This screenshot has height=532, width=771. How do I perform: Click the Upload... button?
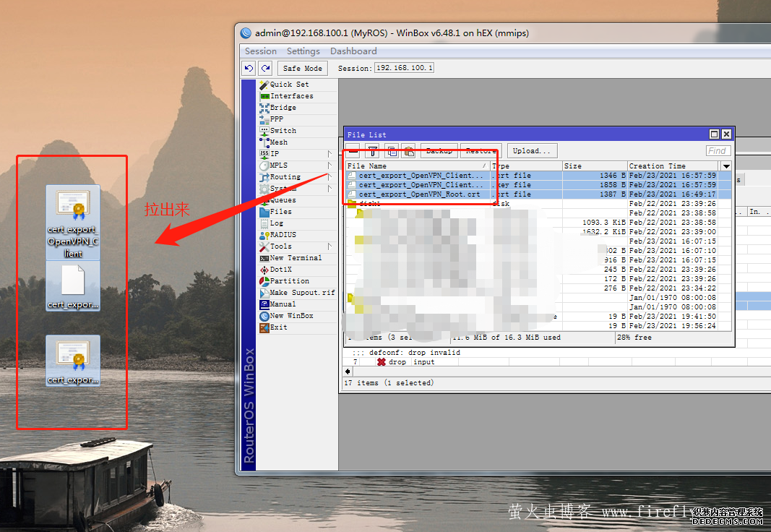click(532, 151)
